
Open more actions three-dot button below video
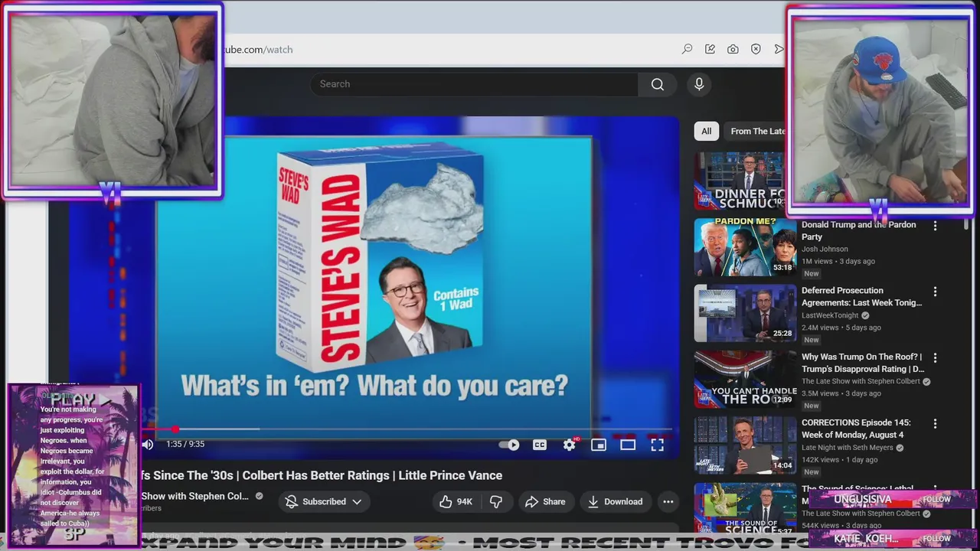tap(668, 502)
